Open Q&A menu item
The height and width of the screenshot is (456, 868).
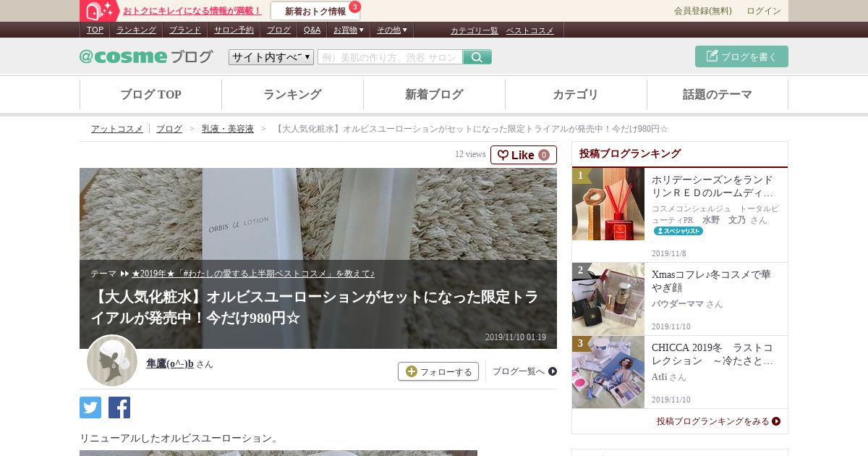click(312, 30)
